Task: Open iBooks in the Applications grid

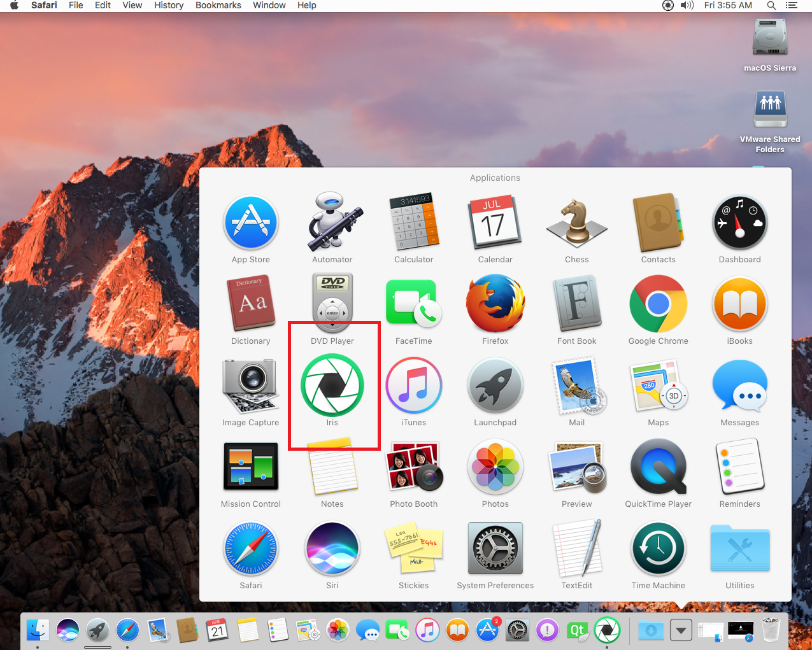Action: 740,304
